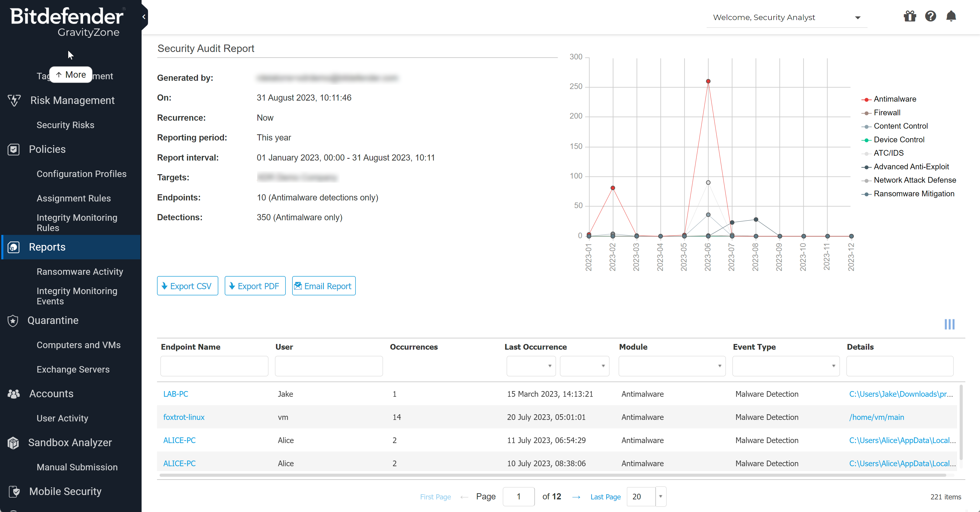Screen dimensions: 980x512
Task: Click the User filter field
Action: (x=329, y=366)
